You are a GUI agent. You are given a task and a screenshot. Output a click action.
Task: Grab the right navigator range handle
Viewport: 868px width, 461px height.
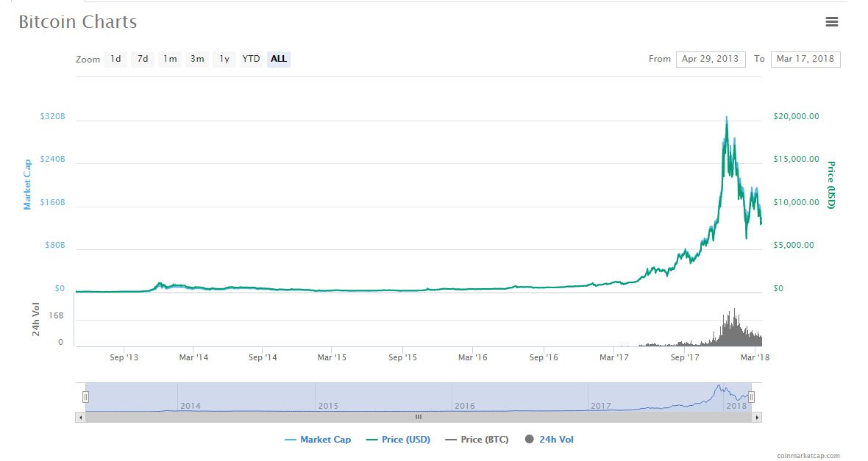tap(751, 397)
